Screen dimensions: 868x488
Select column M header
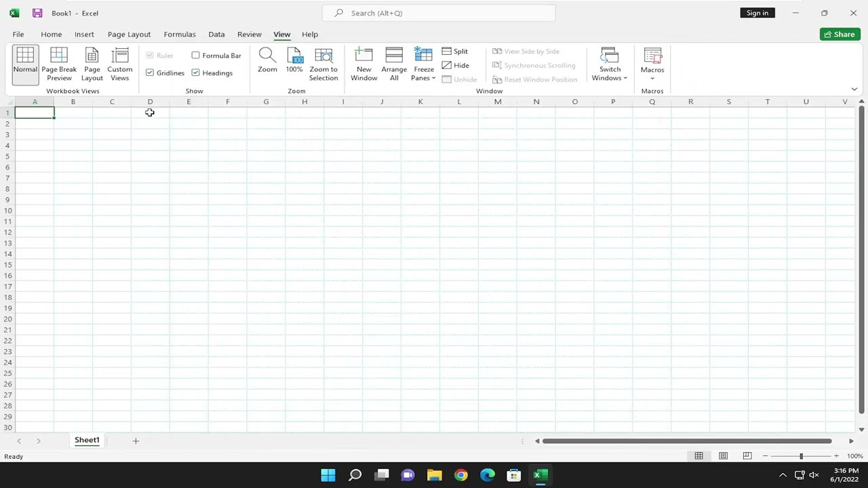(x=498, y=102)
